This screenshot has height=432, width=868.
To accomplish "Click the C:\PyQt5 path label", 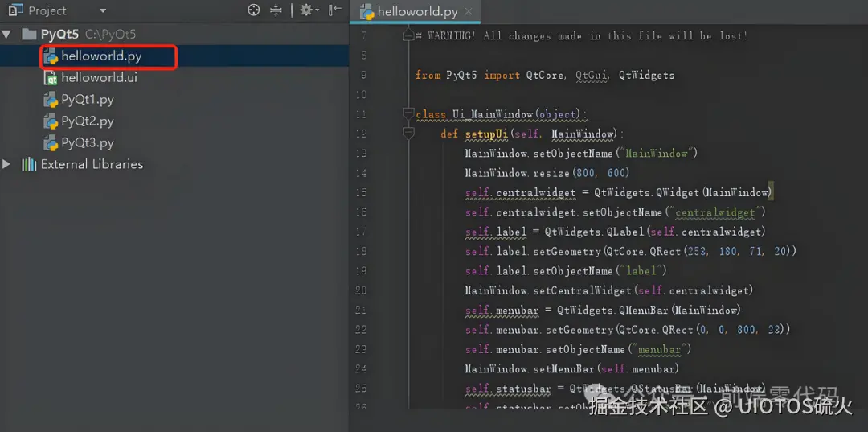I will click(x=111, y=35).
